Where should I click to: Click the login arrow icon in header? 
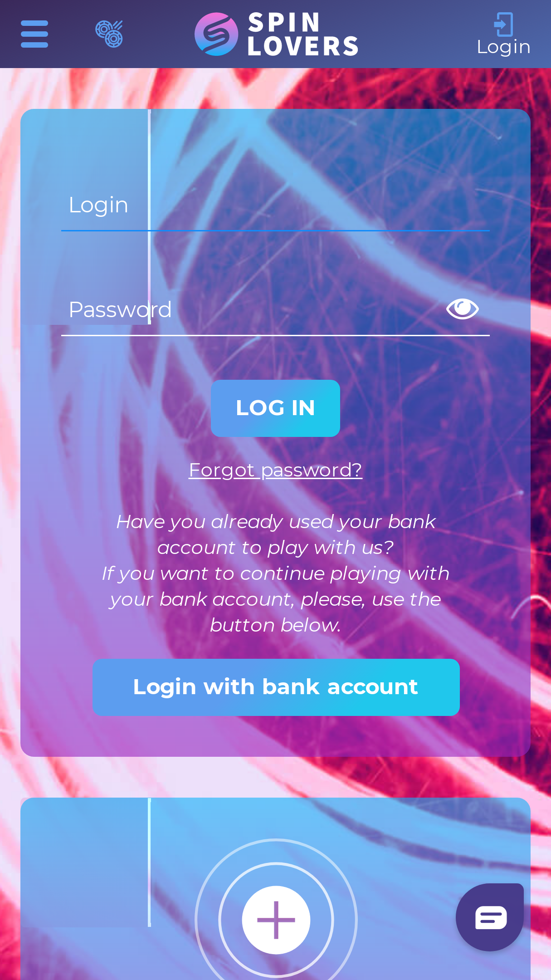[x=503, y=24]
